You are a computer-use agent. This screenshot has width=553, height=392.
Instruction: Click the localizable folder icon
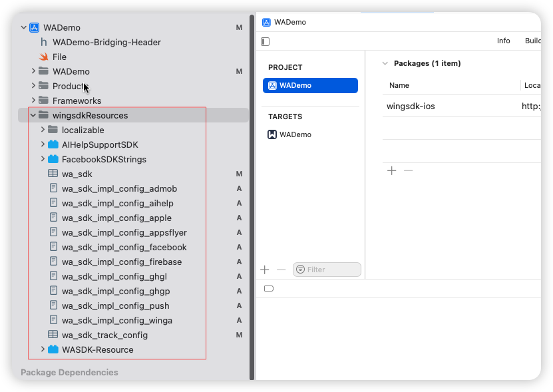[x=53, y=130]
